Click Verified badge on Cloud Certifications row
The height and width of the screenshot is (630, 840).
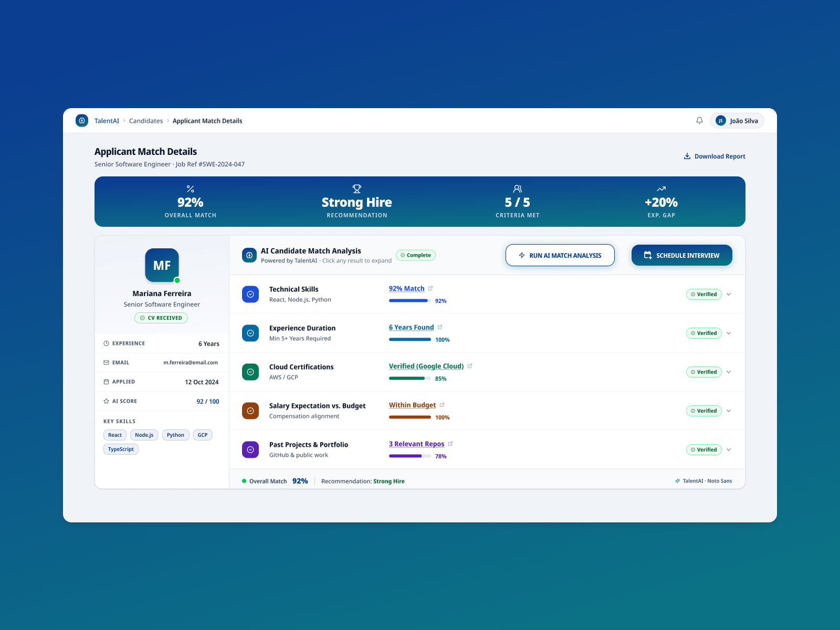click(x=704, y=372)
